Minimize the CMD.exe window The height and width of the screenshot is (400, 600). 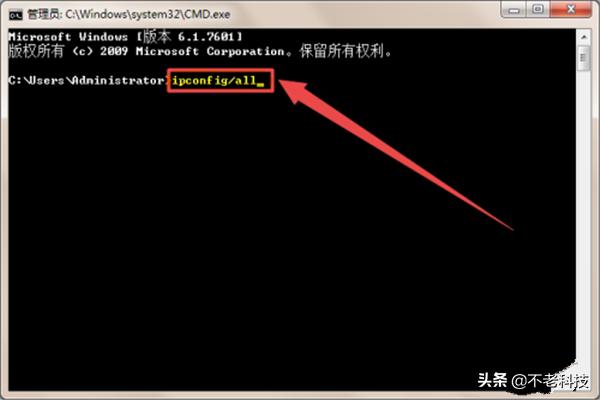coord(514,9)
